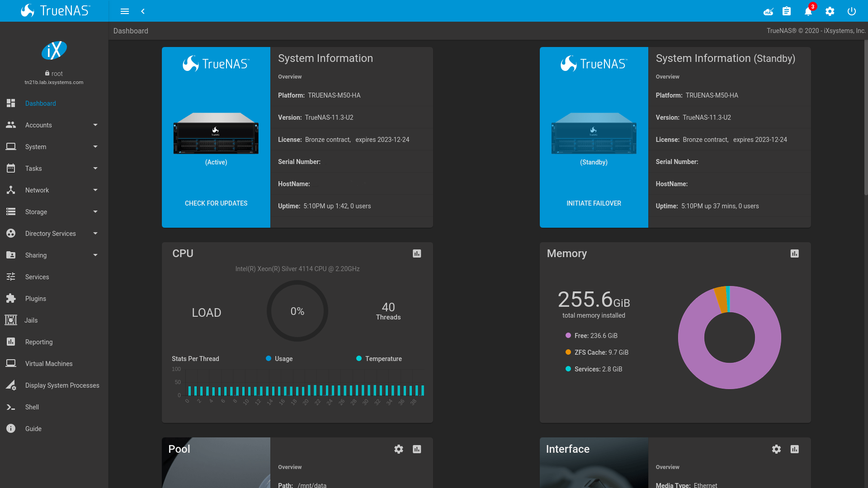868x488 pixels.
Task: Click the power options icon
Action: [852, 11]
